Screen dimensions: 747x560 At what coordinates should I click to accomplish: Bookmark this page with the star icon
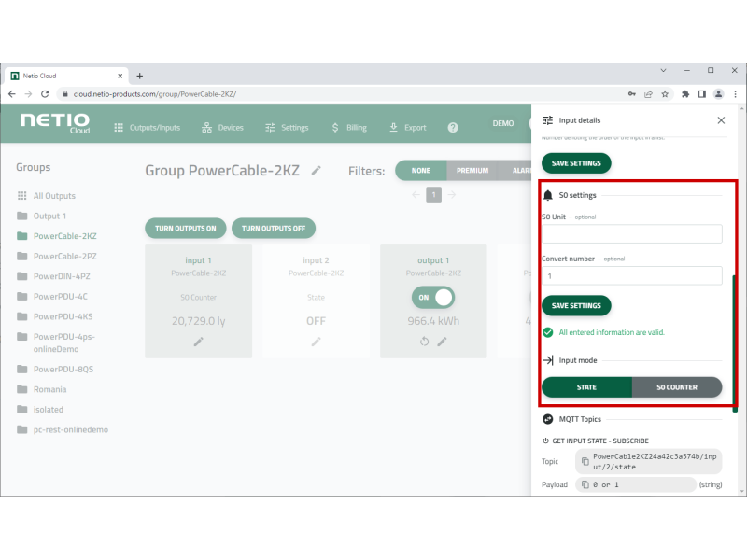(x=665, y=94)
